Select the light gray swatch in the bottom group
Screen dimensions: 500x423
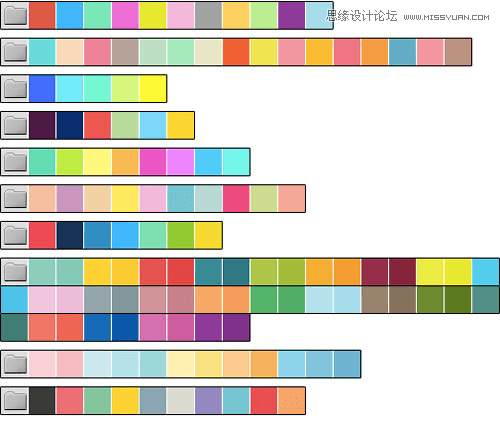pos(180,401)
